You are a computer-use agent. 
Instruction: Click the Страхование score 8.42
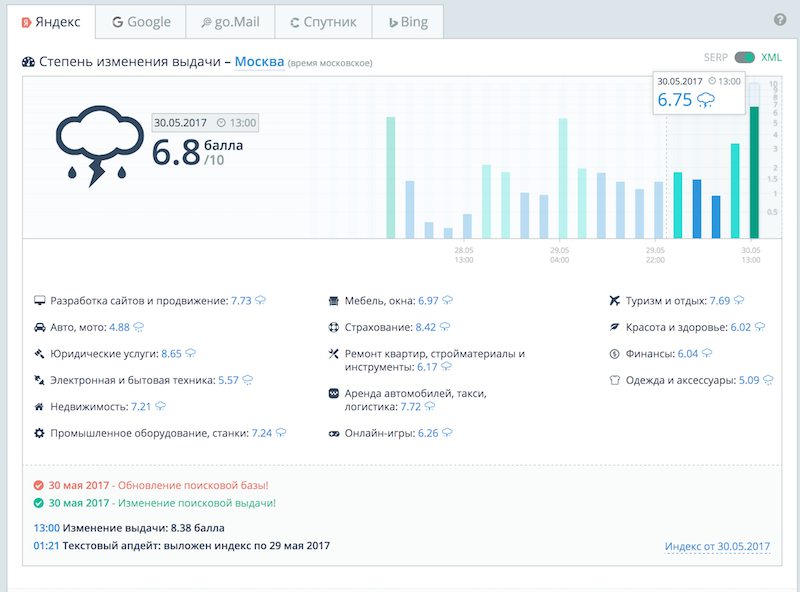point(427,327)
